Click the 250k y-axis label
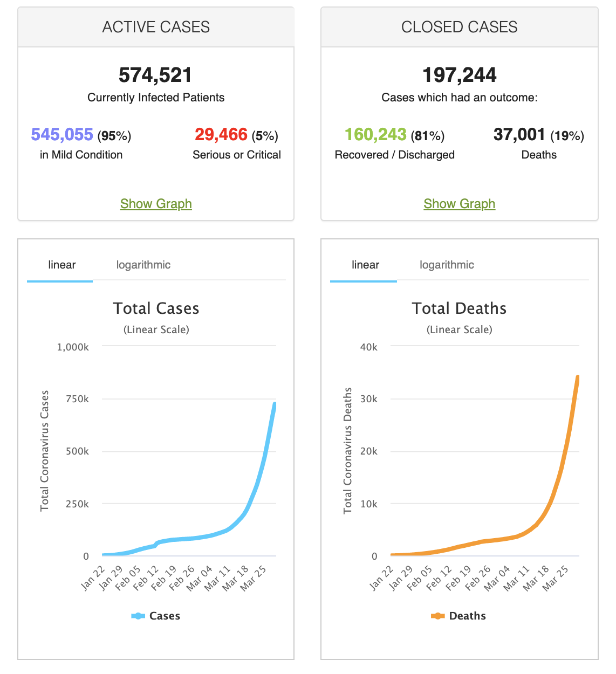 77,504
